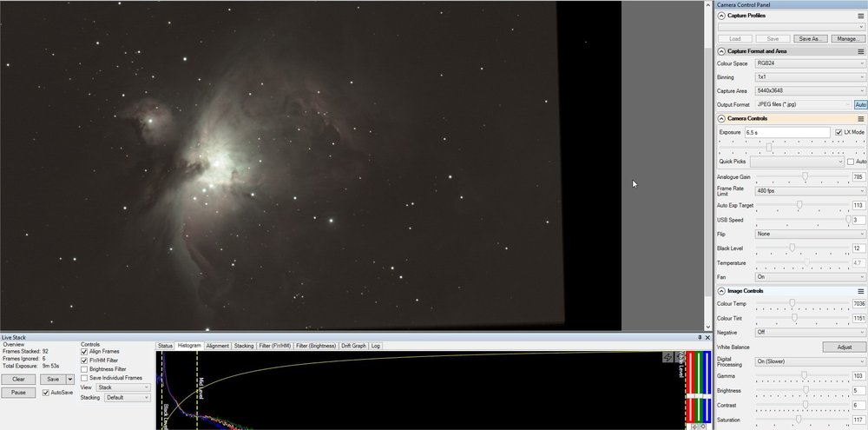Open the Frame Rate Limit dropdown
The image size is (868, 430).
tap(810, 191)
